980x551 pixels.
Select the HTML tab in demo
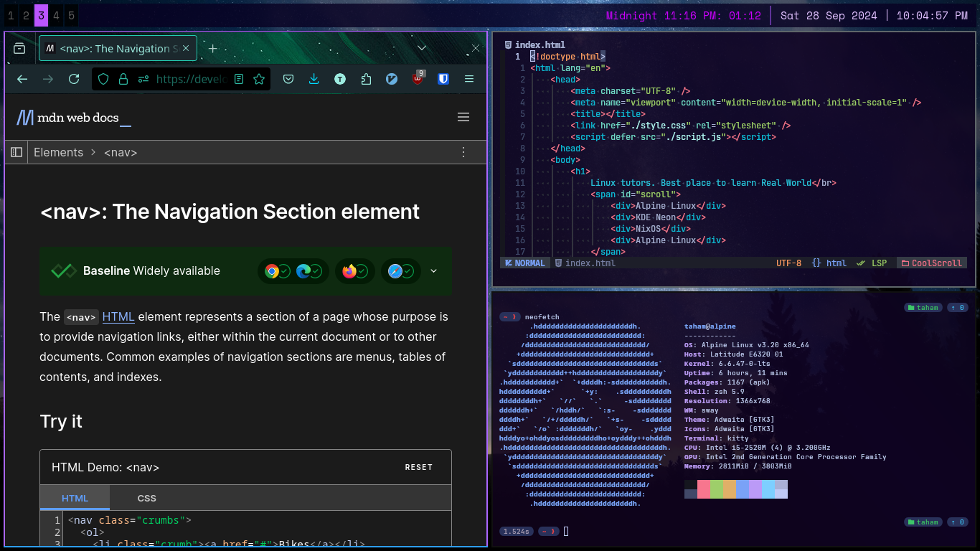tap(75, 498)
